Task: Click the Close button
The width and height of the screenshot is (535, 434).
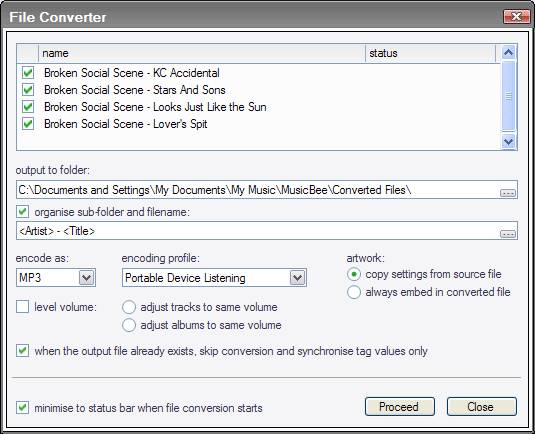Action: pos(481,407)
